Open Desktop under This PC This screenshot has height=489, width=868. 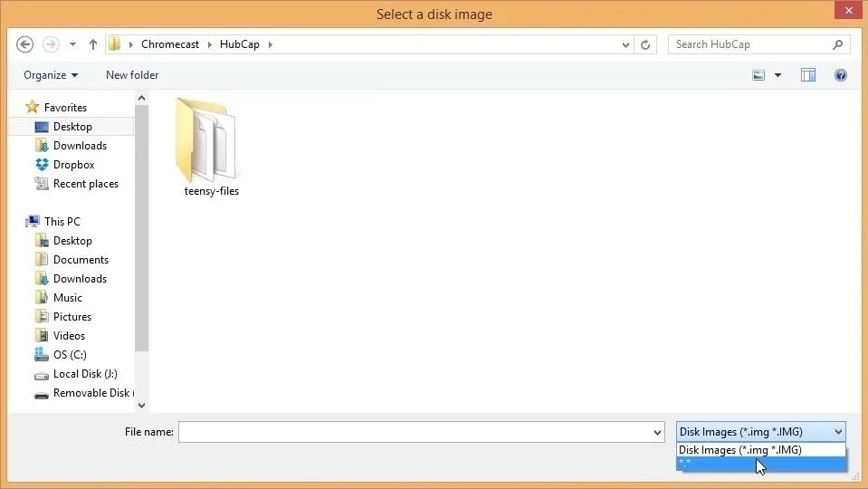72,241
